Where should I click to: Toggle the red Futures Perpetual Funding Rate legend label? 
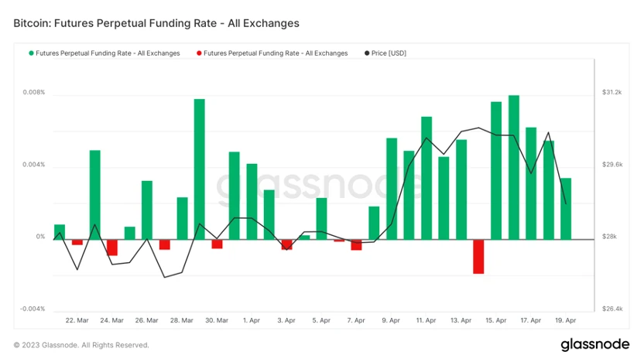tap(276, 53)
